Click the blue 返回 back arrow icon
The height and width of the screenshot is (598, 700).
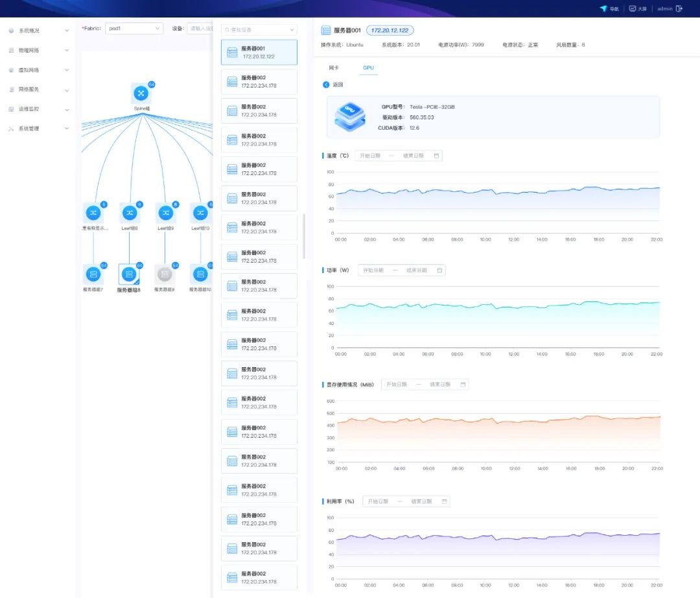point(326,85)
